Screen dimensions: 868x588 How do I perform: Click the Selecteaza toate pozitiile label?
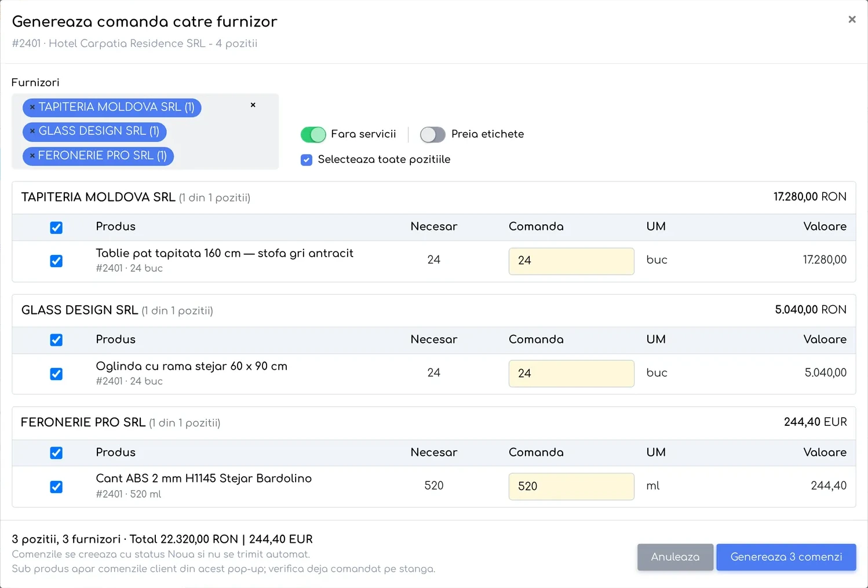pos(384,160)
